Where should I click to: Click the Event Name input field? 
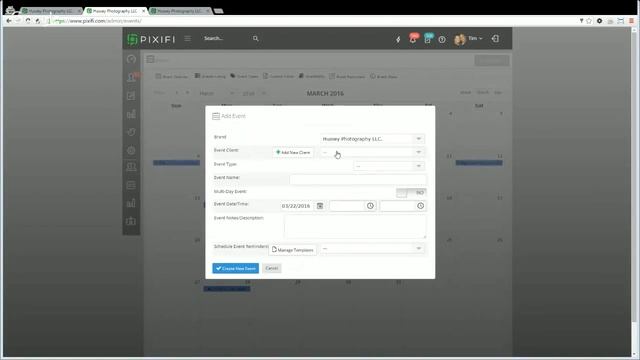358,179
